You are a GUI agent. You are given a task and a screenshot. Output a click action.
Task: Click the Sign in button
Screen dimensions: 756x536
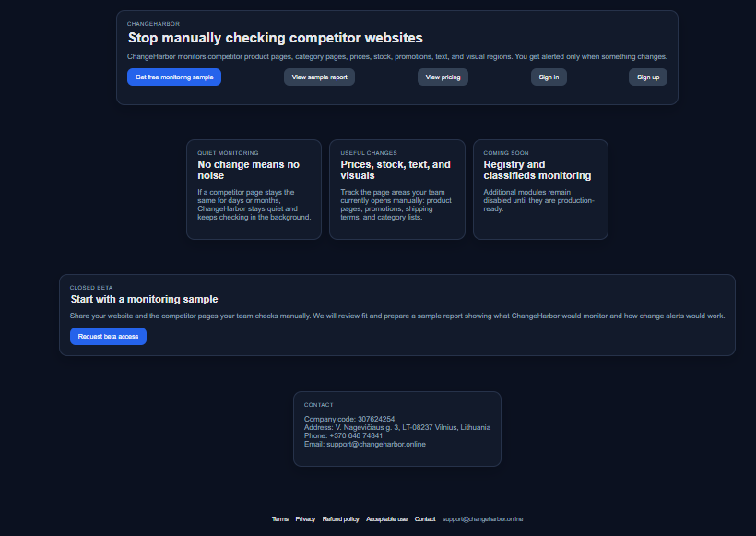tap(549, 77)
